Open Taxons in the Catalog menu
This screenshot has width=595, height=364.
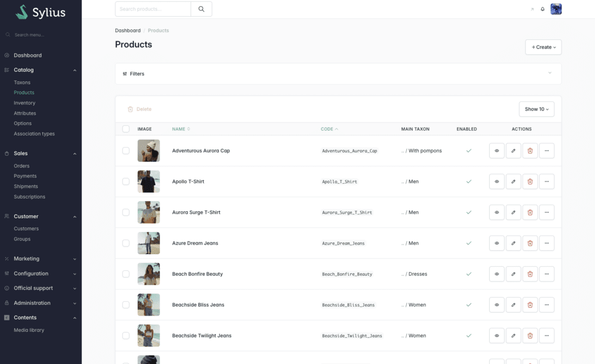(x=22, y=82)
